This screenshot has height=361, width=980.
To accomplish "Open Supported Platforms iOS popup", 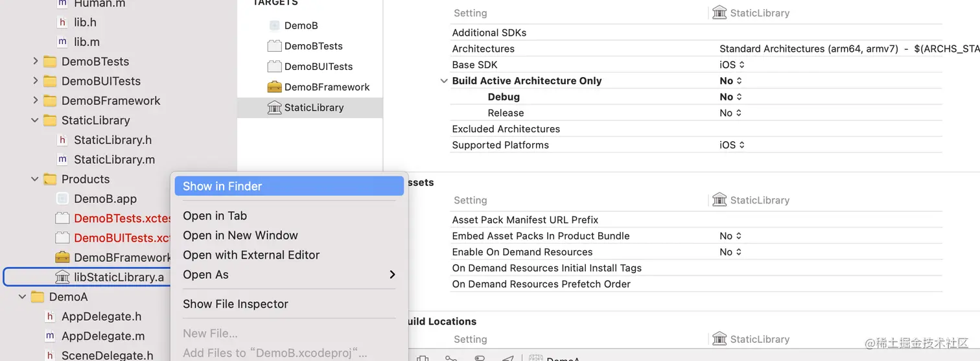I will point(732,145).
